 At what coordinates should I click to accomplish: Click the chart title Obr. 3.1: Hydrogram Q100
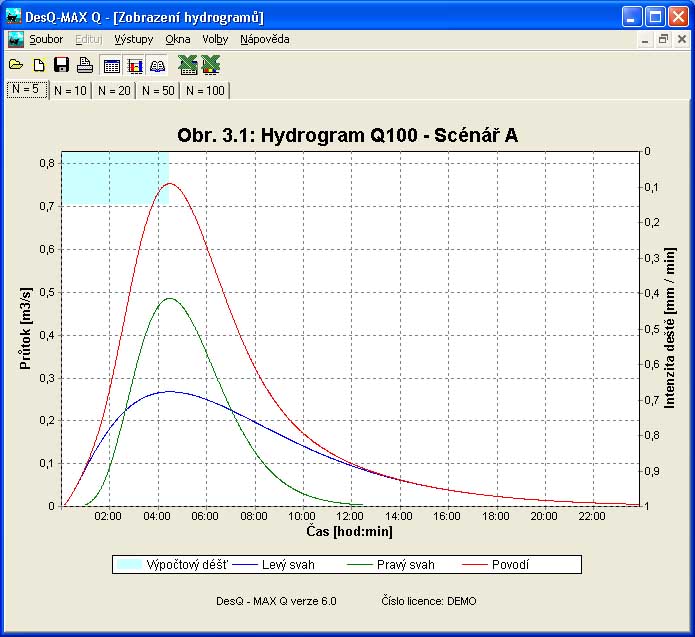348,135
